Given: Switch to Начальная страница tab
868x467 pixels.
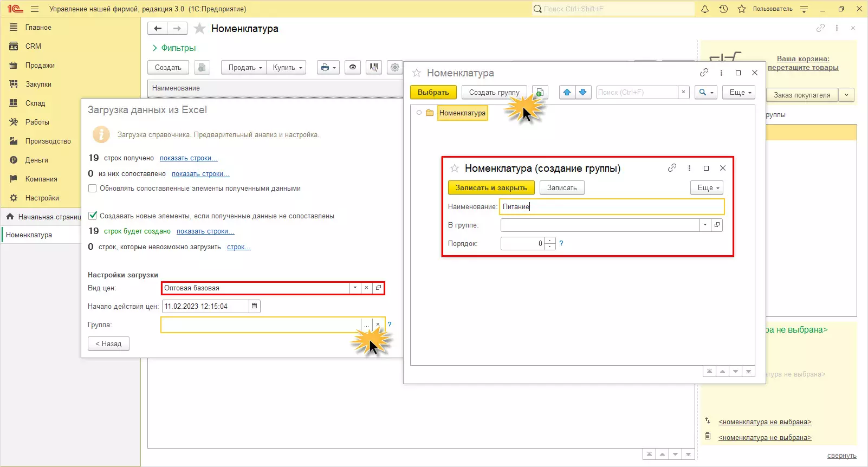Looking at the screenshot, I should pyautogui.click(x=43, y=217).
